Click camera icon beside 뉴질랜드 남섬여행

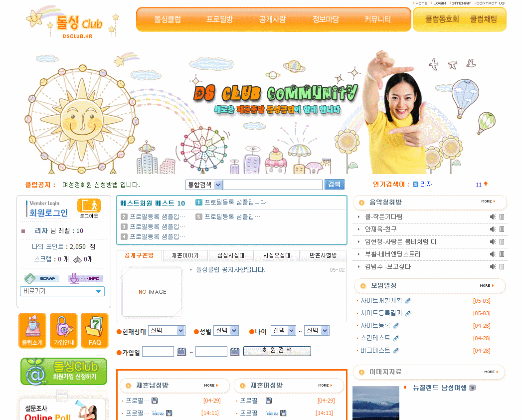point(473,388)
